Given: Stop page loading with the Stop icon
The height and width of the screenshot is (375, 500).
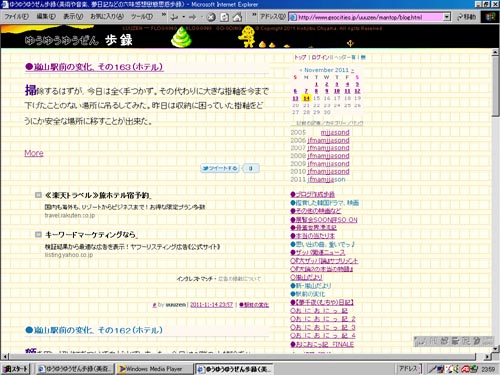Looking at the screenshot, I should 211,17.
